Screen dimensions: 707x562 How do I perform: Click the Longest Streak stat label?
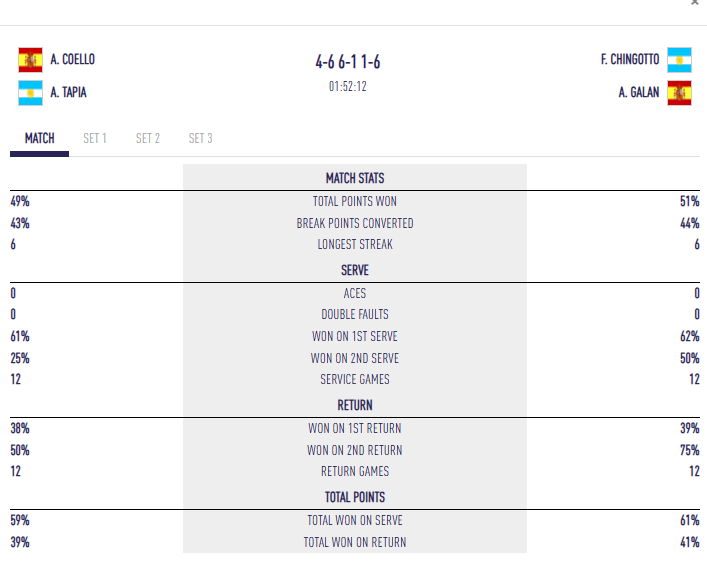click(355, 244)
